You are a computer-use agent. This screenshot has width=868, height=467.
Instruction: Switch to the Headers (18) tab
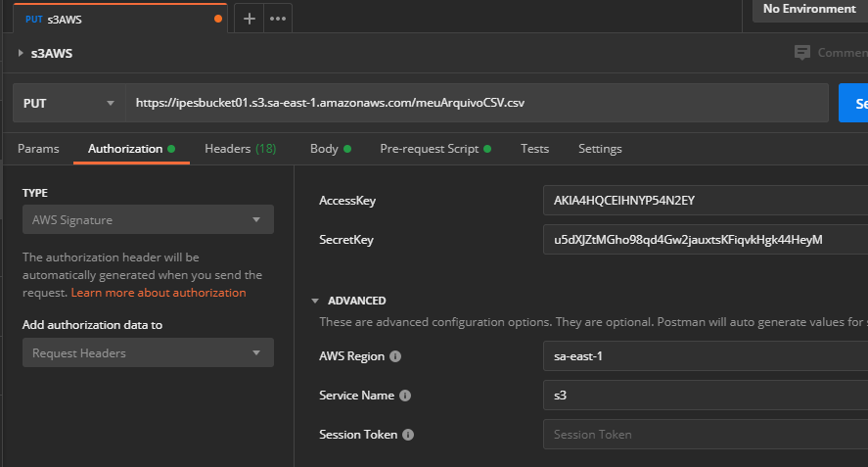(240, 149)
